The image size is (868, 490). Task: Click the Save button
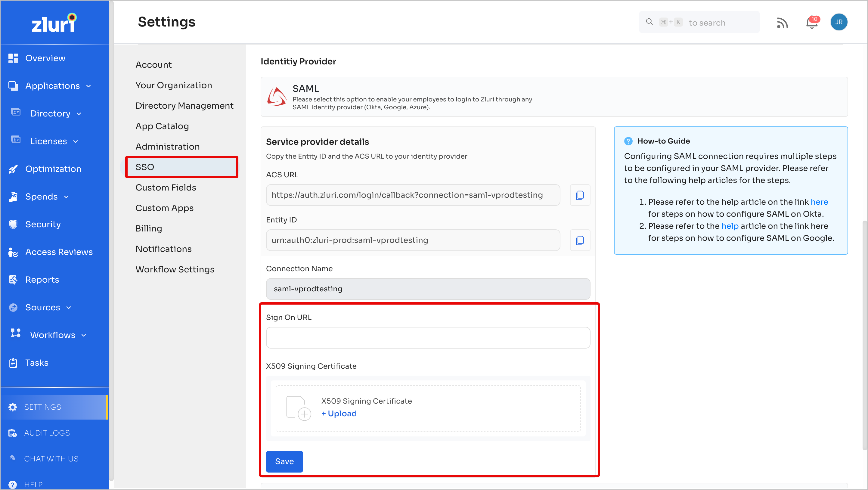[284, 461]
